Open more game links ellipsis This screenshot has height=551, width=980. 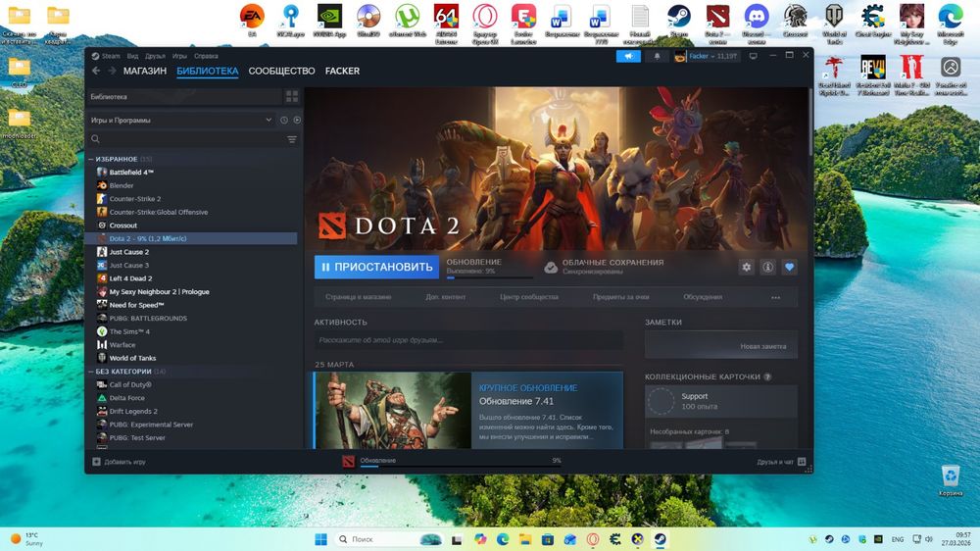click(x=775, y=298)
